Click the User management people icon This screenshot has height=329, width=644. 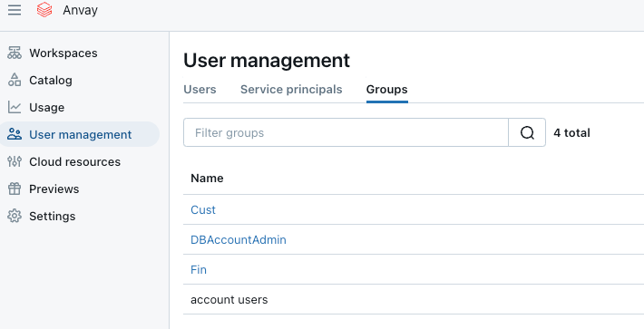coord(15,134)
